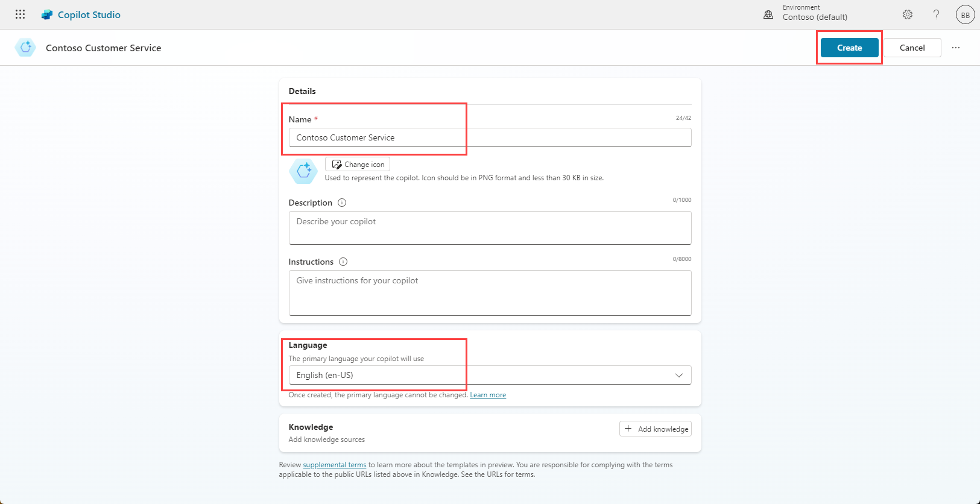Expand the Language dropdown
The image size is (980, 504).
(x=490, y=375)
